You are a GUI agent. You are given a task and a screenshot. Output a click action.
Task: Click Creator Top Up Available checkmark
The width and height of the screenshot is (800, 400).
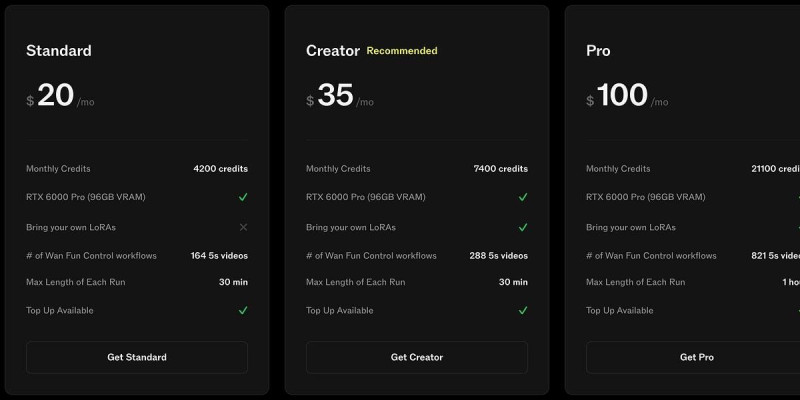(523, 311)
